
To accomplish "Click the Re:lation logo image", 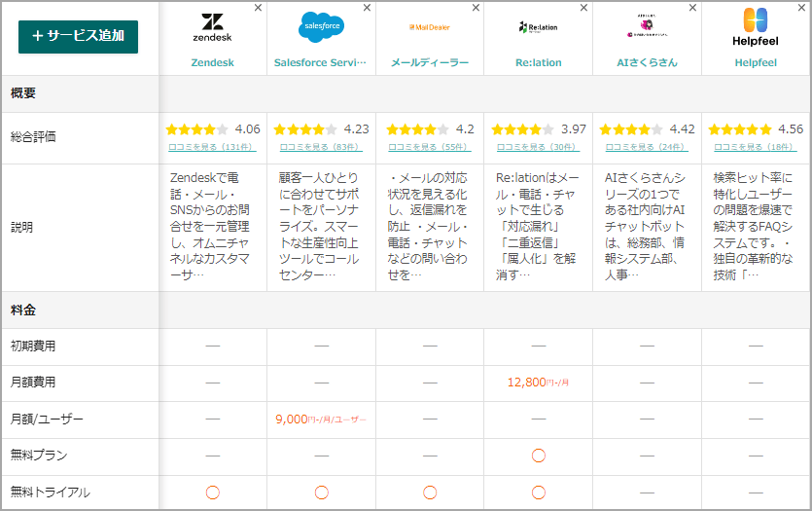I will pos(538,27).
